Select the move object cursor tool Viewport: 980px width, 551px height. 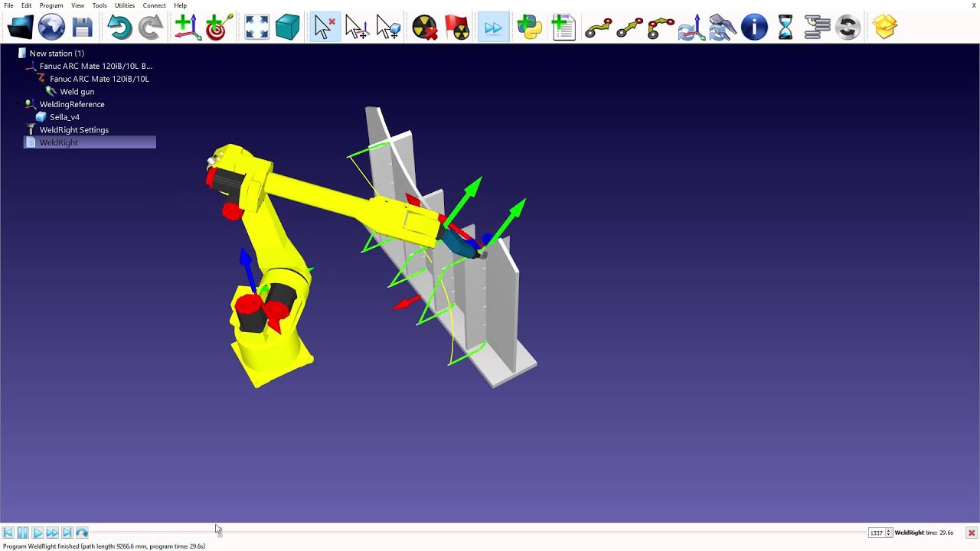pos(388,28)
